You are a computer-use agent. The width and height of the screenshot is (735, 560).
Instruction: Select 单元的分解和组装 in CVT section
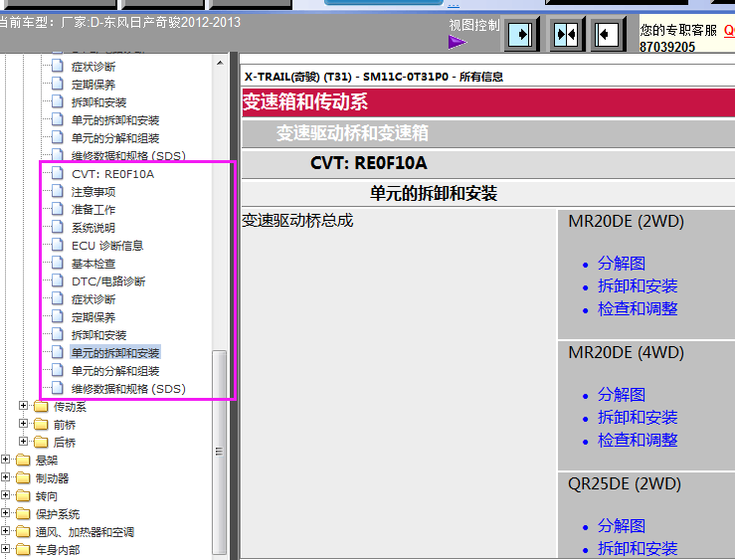click(x=115, y=371)
